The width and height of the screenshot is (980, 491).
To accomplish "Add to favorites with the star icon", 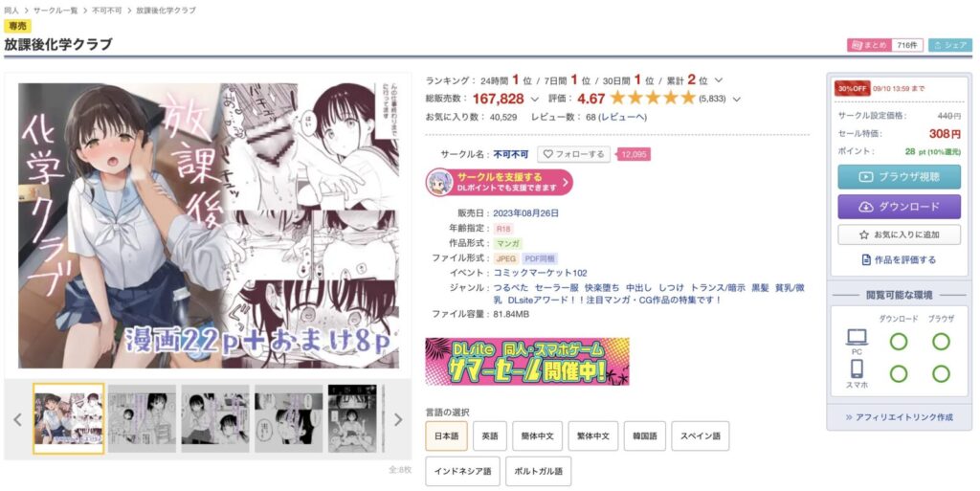I will (899, 234).
